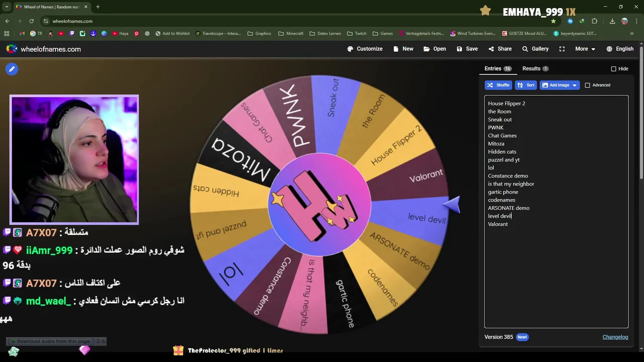The width and height of the screenshot is (644, 362).
Task: Create a New wheel
Action: (403, 49)
